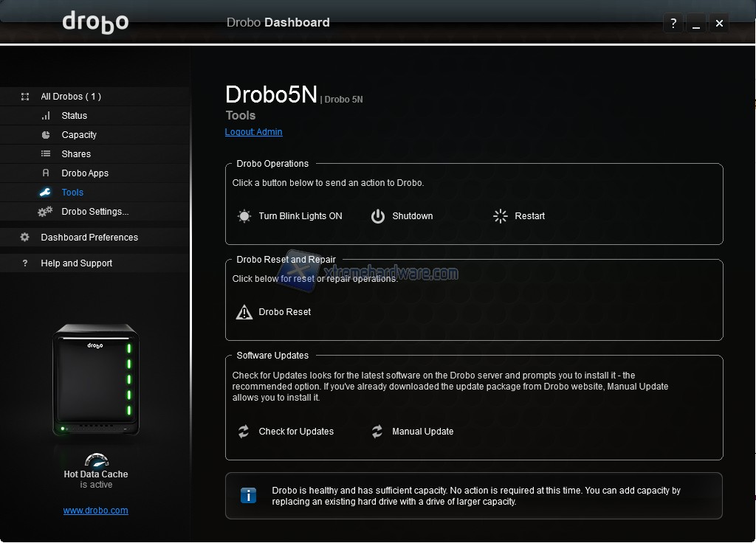This screenshot has width=756, height=543.
Task: Visit the www.drobo.com link
Action: click(95, 511)
